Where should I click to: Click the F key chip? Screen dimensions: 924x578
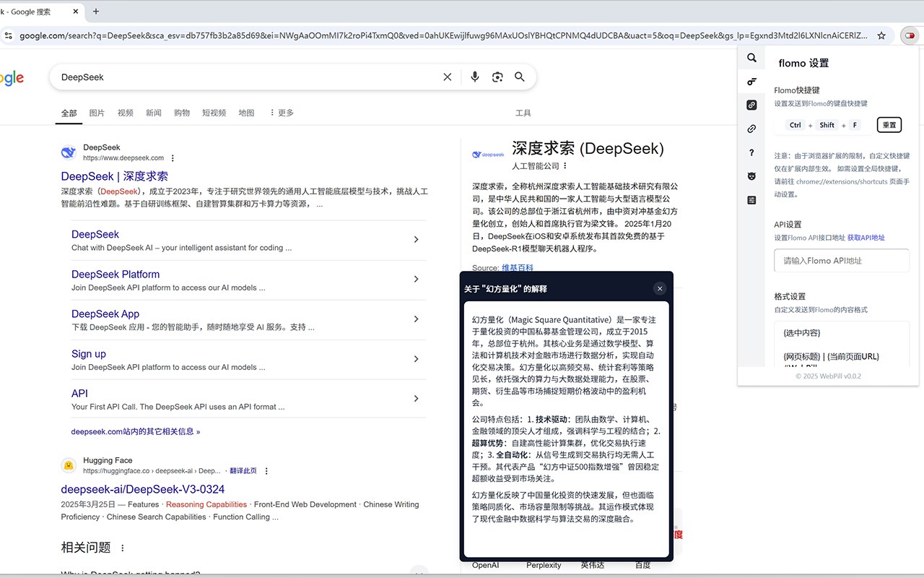[x=855, y=125]
